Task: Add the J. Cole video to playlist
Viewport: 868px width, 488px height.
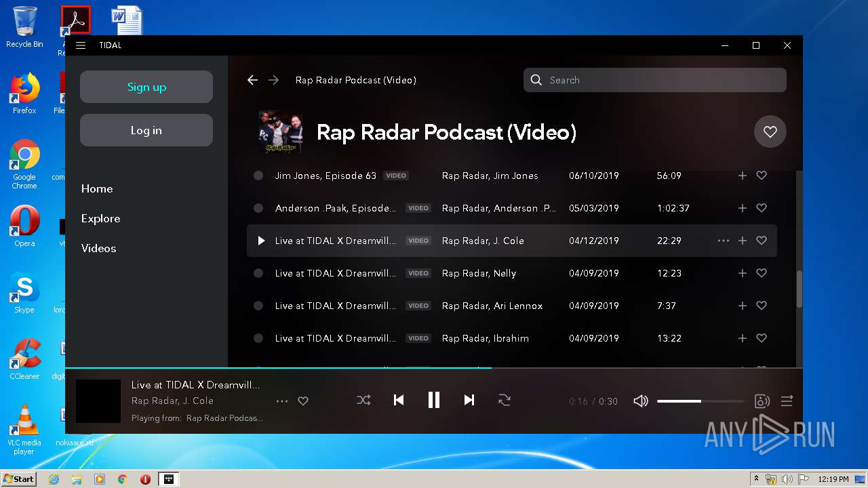Action: pyautogui.click(x=743, y=241)
